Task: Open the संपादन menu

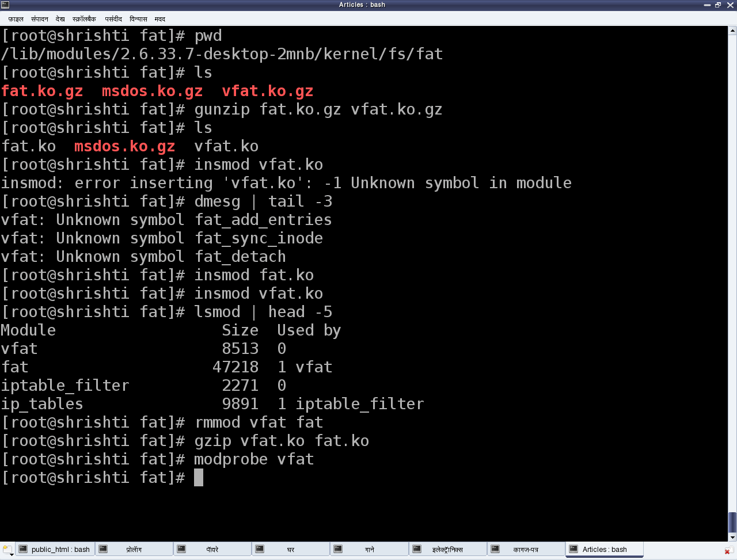Action: (39, 19)
